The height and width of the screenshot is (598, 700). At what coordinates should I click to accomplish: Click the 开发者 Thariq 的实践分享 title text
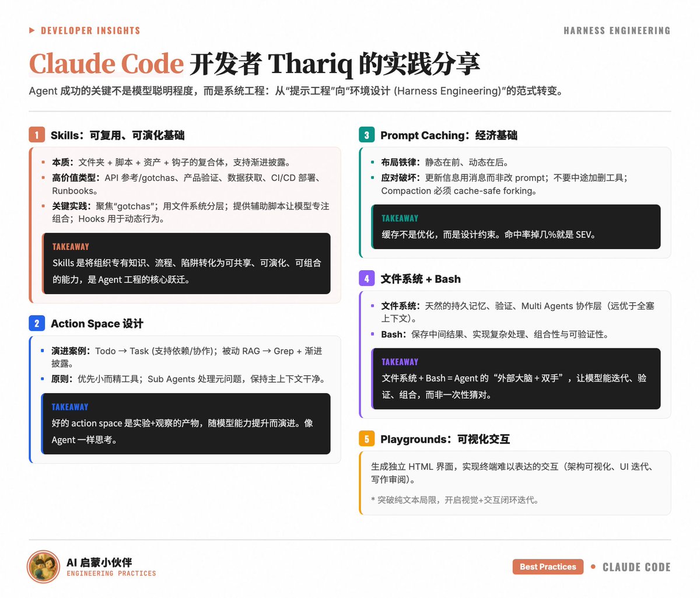(335, 64)
